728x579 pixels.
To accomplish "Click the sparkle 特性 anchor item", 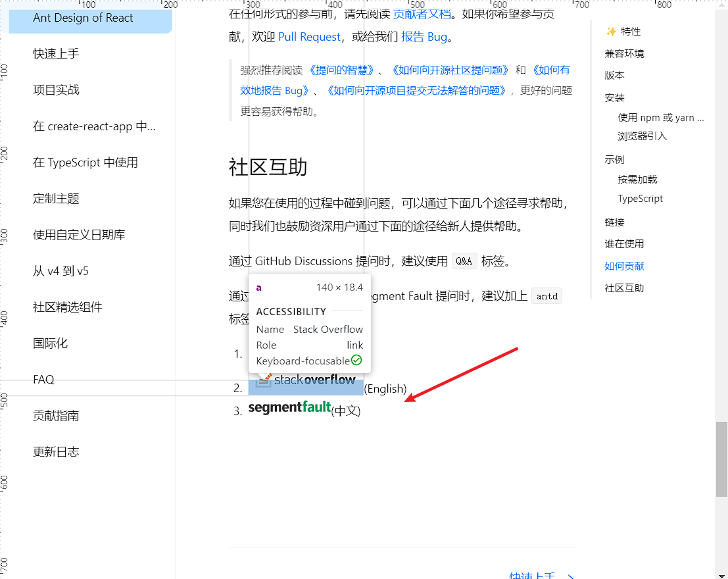I will [x=623, y=32].
